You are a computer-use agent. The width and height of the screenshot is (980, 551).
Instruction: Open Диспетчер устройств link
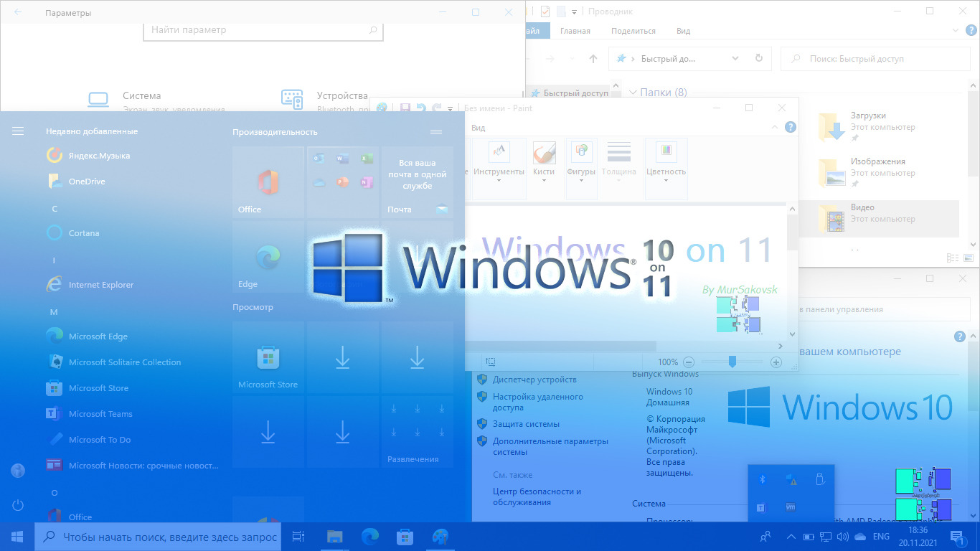coord(534,380)
